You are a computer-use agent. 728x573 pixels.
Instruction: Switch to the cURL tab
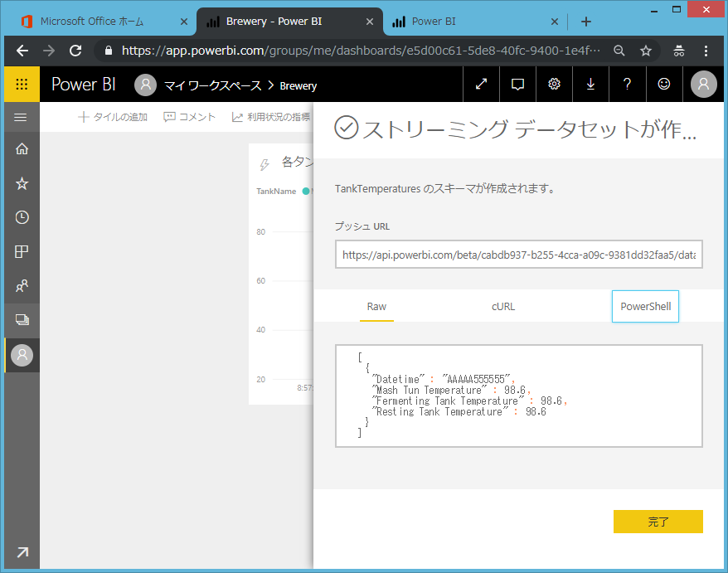coord(503,307)
